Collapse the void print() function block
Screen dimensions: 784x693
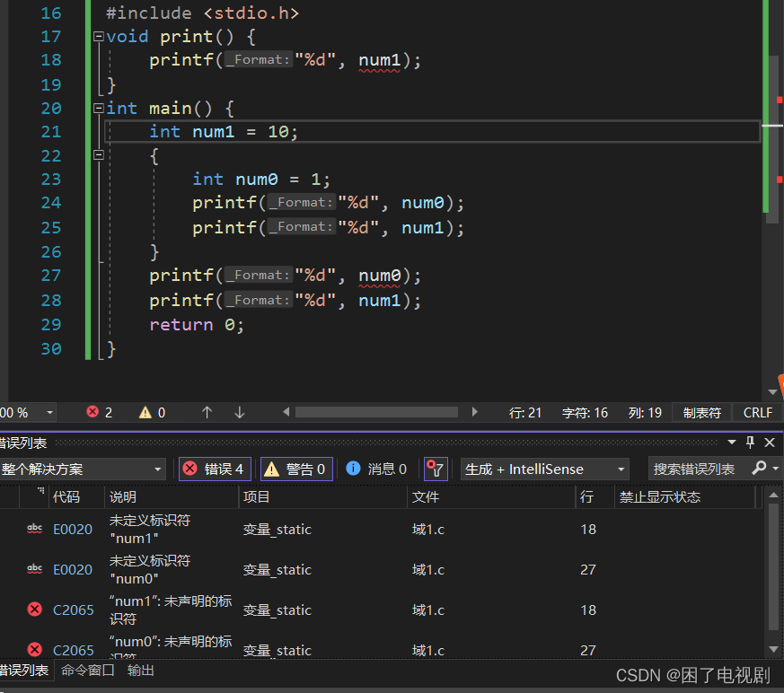99,37
